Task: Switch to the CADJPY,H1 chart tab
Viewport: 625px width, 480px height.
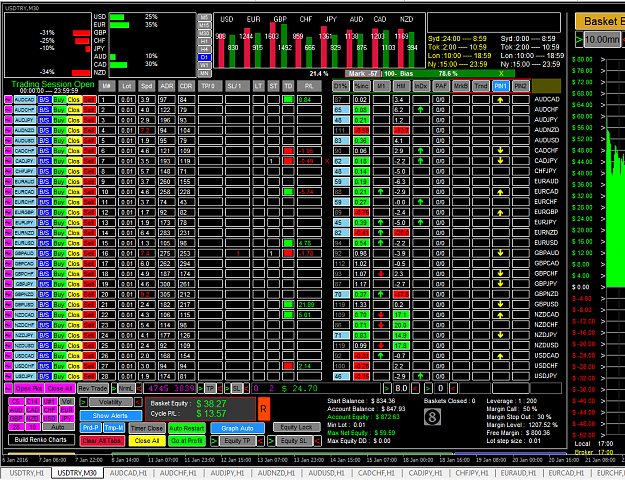Action: point(426,473)
